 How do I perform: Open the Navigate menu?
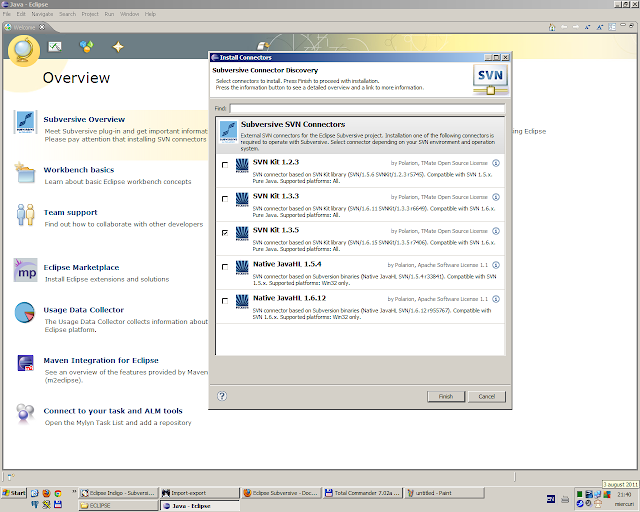coord(42,14)
